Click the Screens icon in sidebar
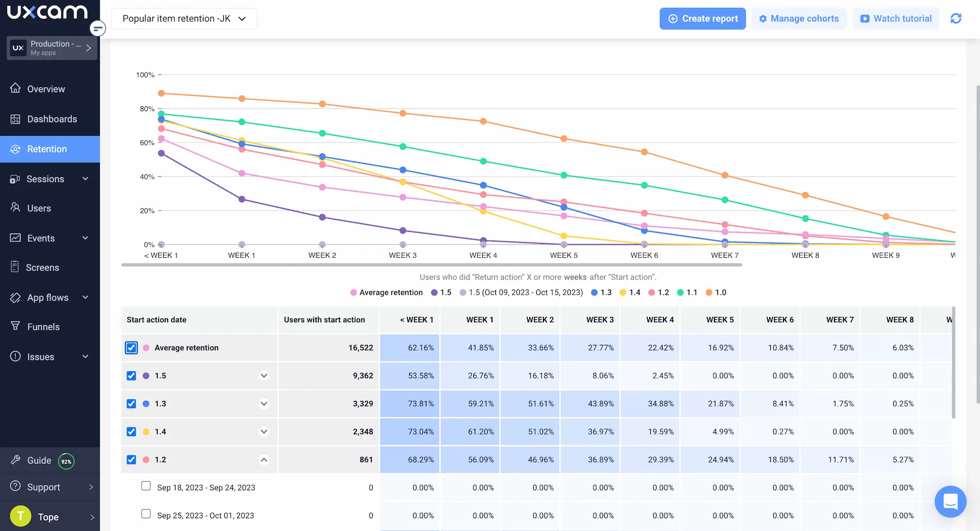Image resolution: width=980 pixels, height=531 pixels. click(15, 267)
